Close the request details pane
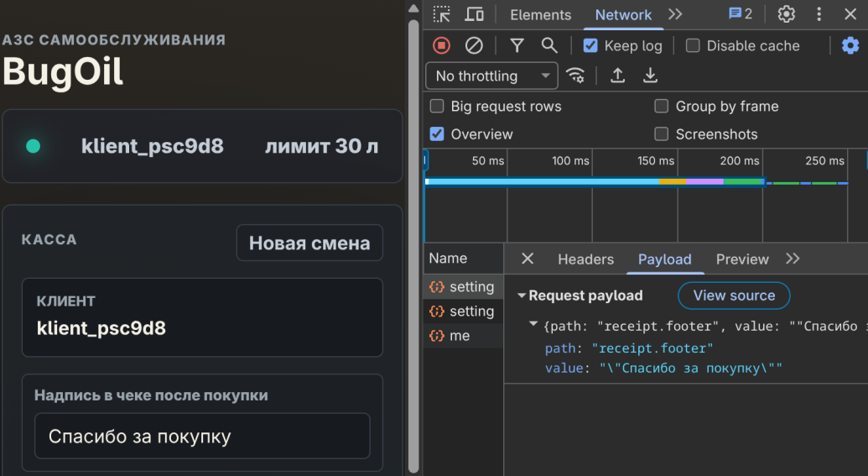This screenshot has width=868, height=476. [528, 259]
